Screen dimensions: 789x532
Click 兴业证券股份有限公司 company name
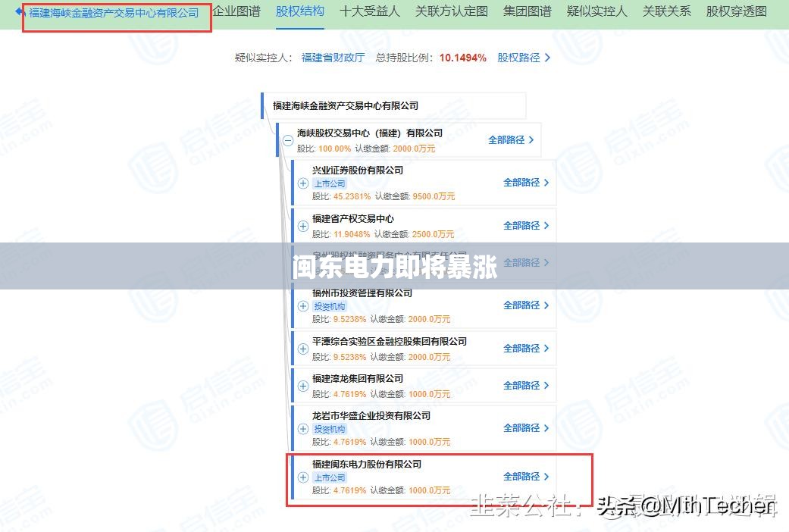pyautogui.click(x=358, y=170)
